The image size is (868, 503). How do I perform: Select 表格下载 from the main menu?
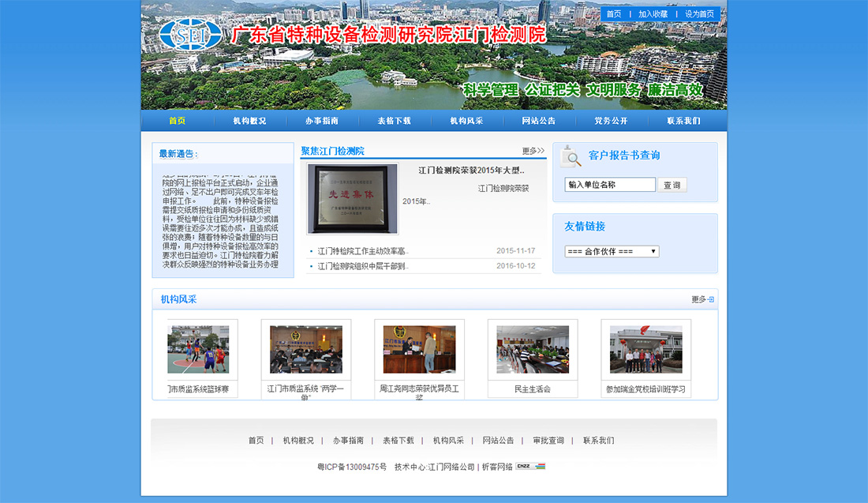pos(394,121)
